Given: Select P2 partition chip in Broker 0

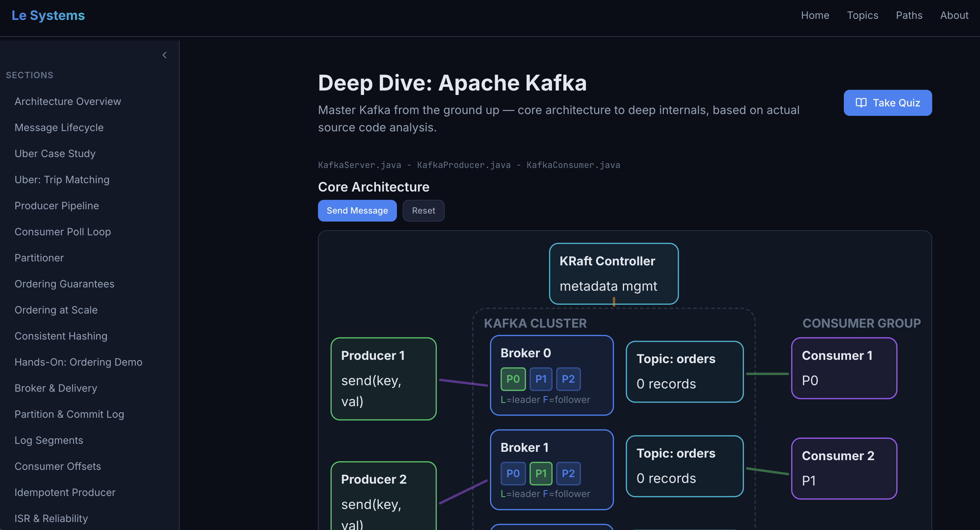Looking at the screenshot, I should point(568,379).
